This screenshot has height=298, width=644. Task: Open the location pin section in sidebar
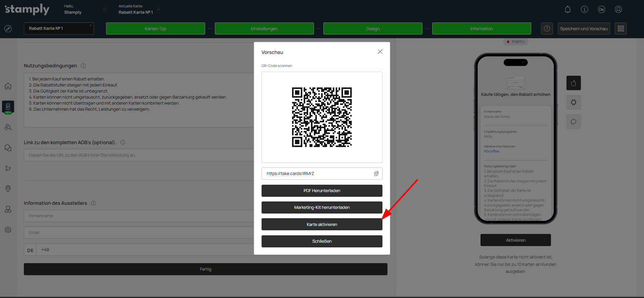click(8, 189)
